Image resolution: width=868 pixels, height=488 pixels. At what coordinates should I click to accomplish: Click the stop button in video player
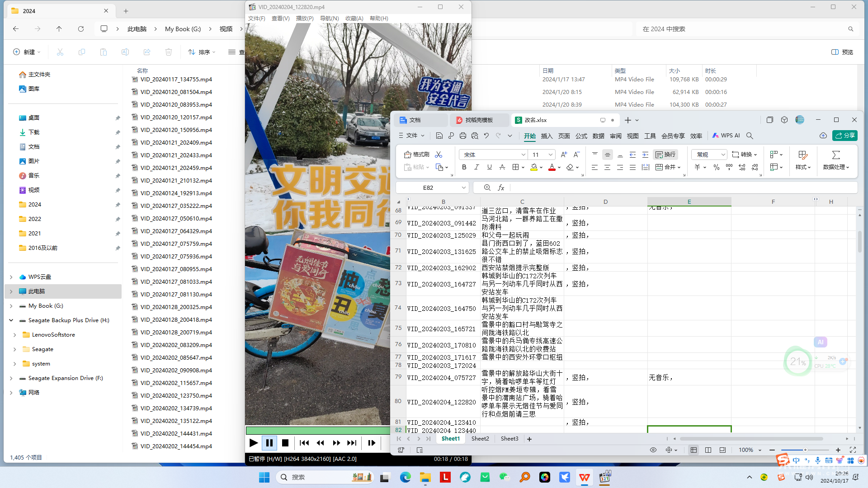coord(285,443)
